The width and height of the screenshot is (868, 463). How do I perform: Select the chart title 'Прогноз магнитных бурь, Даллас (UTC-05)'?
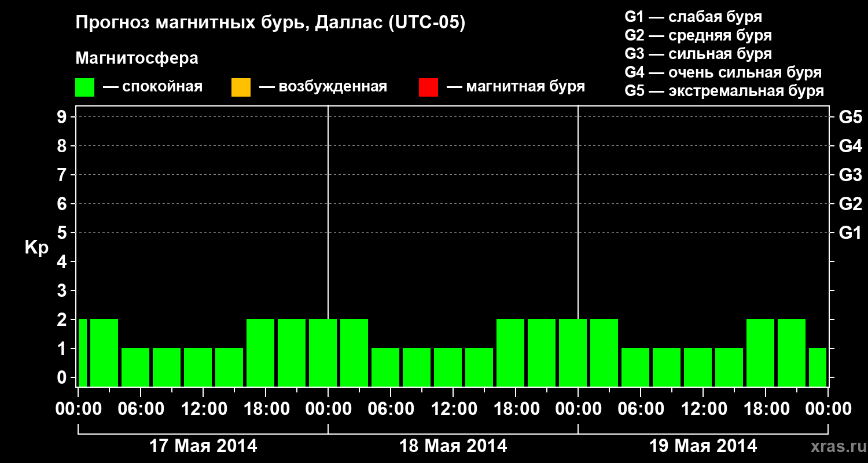[270, 24]
